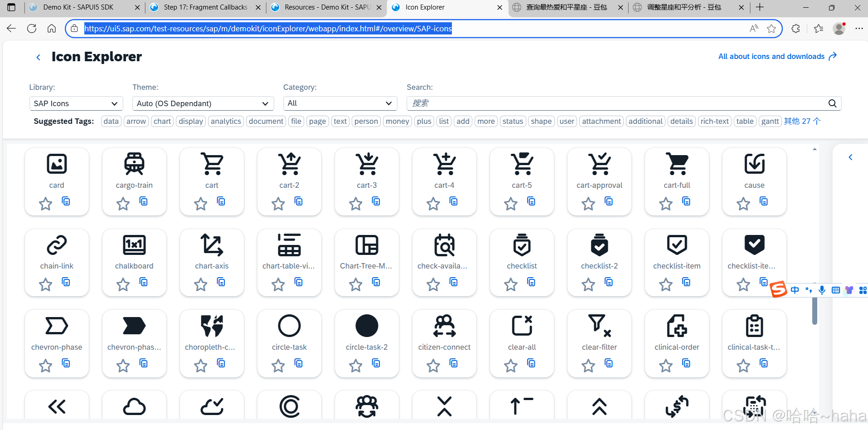The width and height of the screenshot is (868, 430).
Task: Toggle favorite star for chalkboard
Action: pos(123,284)
